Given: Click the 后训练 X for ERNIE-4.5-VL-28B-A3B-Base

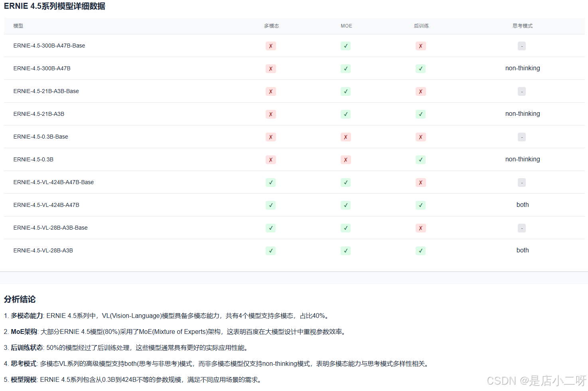Looking at the screenshot, I should (x=421, y=228).
